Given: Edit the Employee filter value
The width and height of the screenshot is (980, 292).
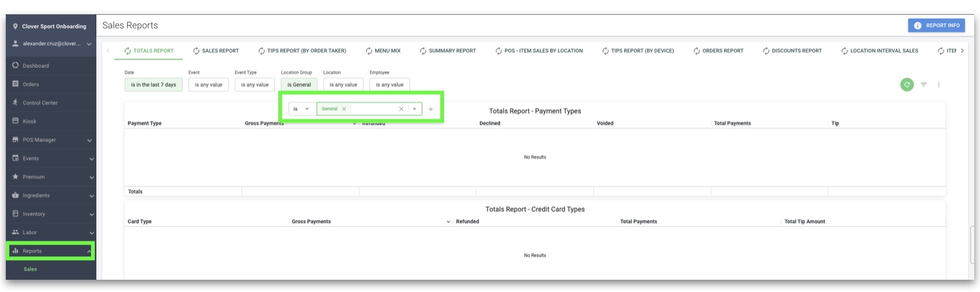Looking at the screenshot, I should click(389, 85).
